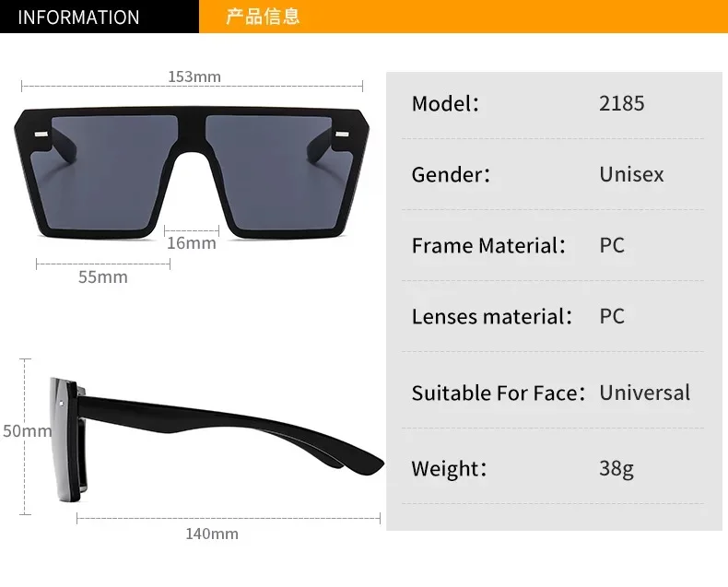This screenshot has height=587, width=728.
Task: Click the 50mm lens height label
Action: click(x=27, y=430)
